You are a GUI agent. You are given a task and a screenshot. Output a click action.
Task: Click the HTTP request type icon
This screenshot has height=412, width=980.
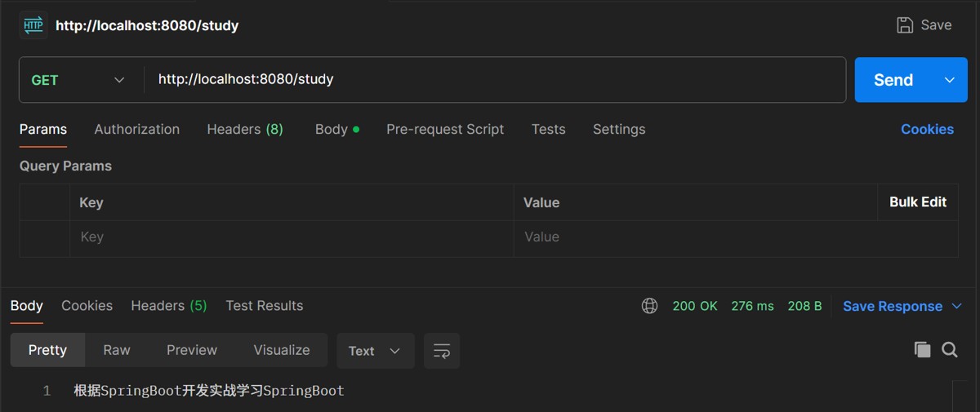click(33, 25)
